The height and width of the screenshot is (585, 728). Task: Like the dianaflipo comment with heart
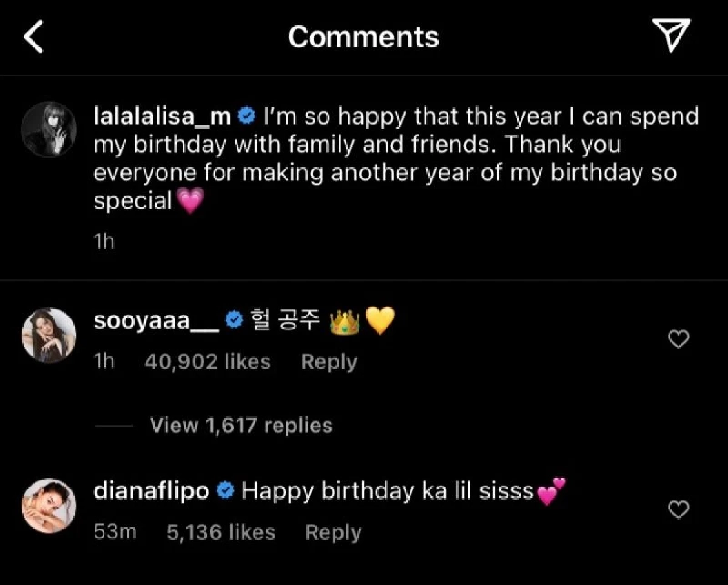[x=678, y=510]
